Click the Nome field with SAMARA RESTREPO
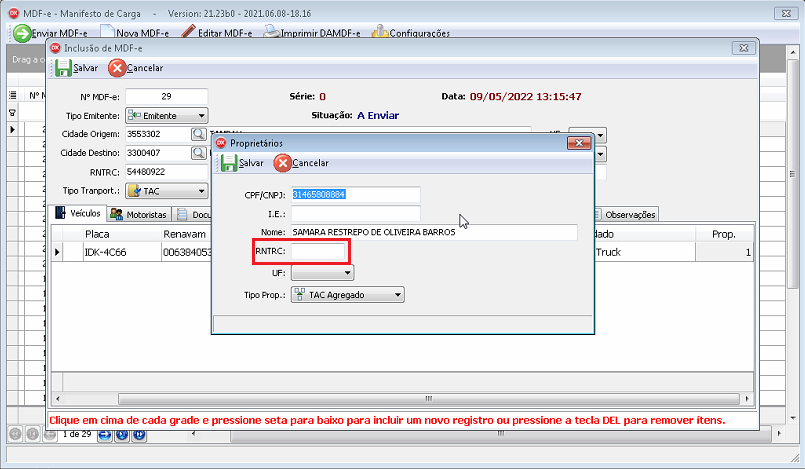The image size is (805, 469). tap(434, 232)
